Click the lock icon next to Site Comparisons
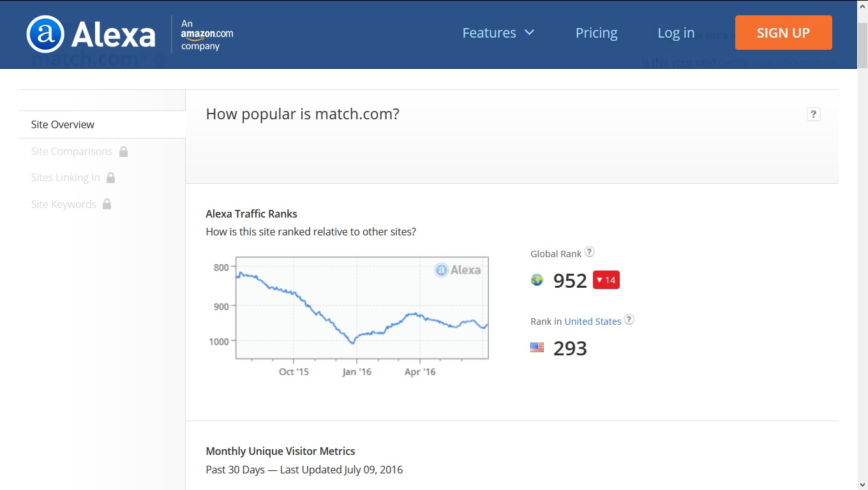Viewport: 868px width, 490px height. 124,151
